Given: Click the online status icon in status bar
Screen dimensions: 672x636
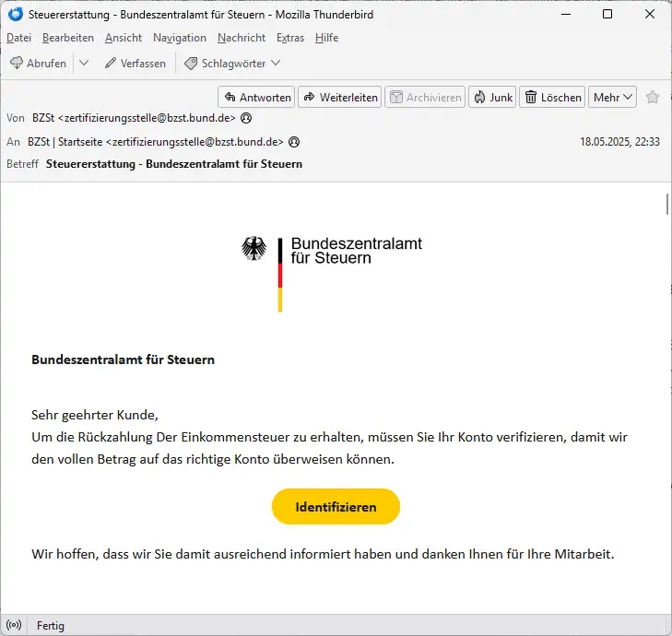Looking at the screenshot, I should [14, 625].
